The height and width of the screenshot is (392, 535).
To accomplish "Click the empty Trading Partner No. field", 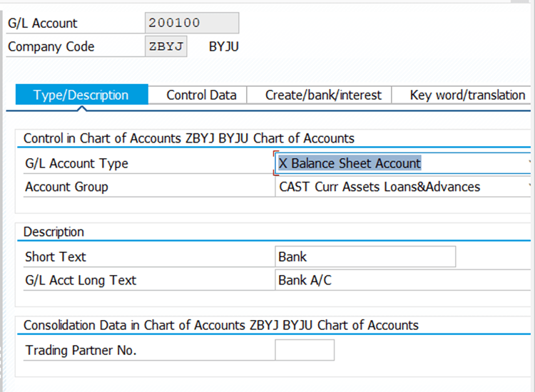I will tap(304, 350).
